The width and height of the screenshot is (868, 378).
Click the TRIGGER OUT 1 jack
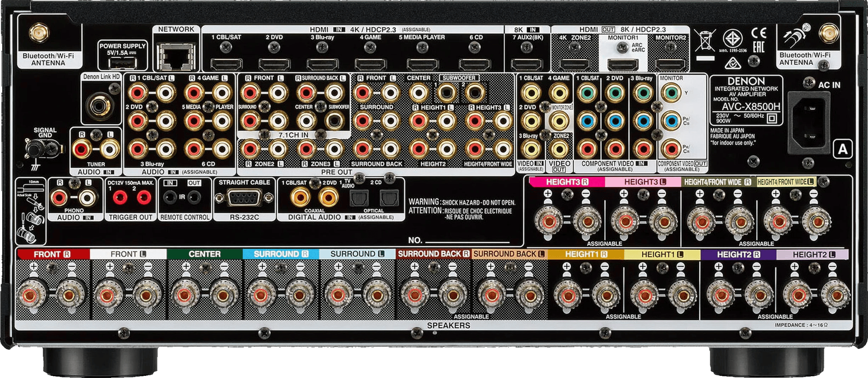(119, 198)
